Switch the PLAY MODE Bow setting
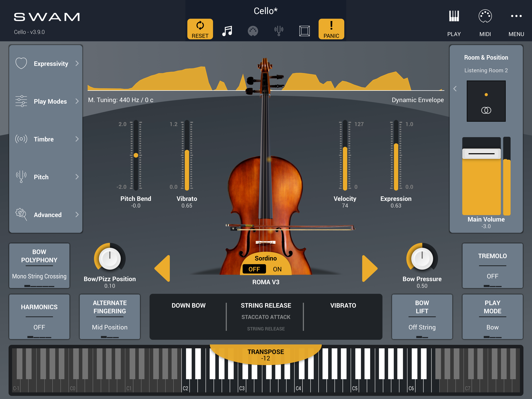 pos(492,317)
